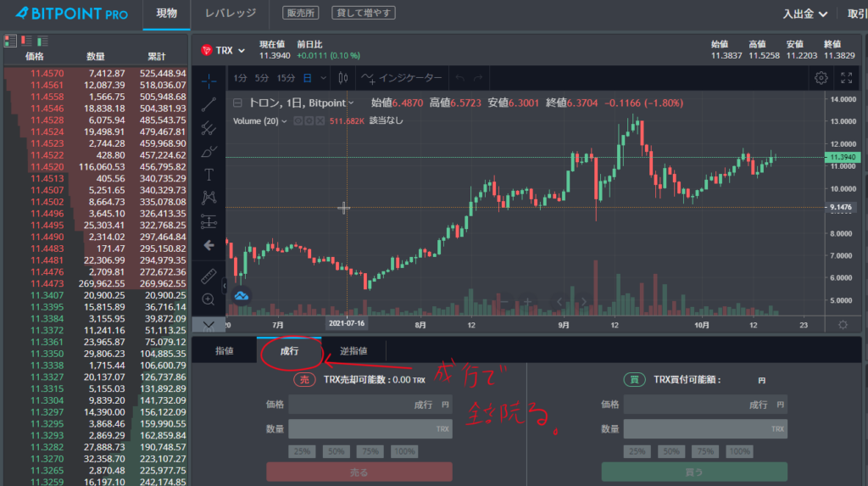Select the zoom in tool

coord(209,299)
